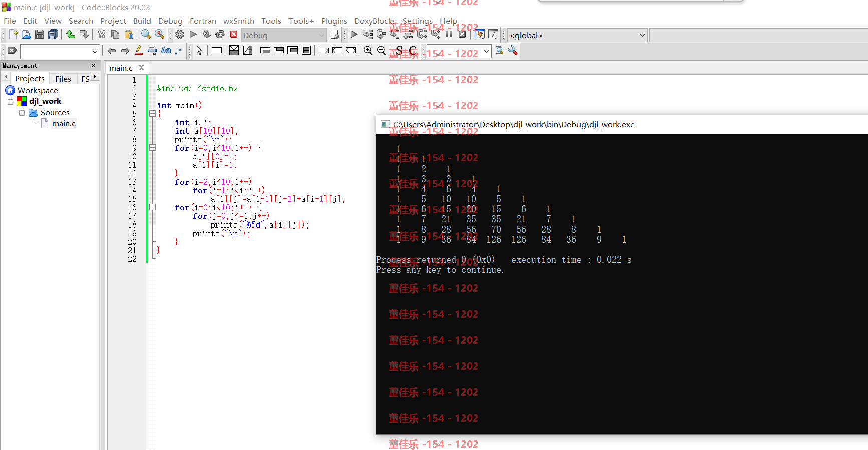Image resolution: width=868 pixels, height=450 pixels.
Task: Open the Plugins menu
Action: point(334,21)
